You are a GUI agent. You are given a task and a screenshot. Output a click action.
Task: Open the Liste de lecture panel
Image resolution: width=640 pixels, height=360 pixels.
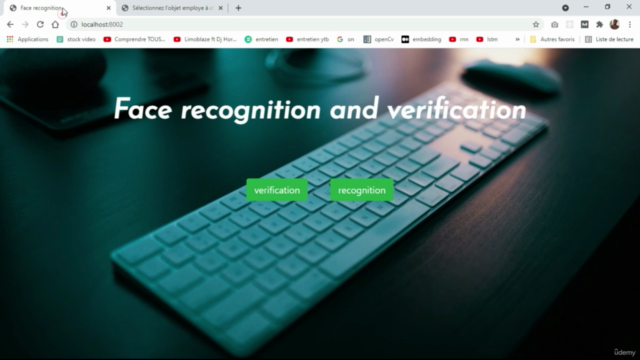[609, 39]
